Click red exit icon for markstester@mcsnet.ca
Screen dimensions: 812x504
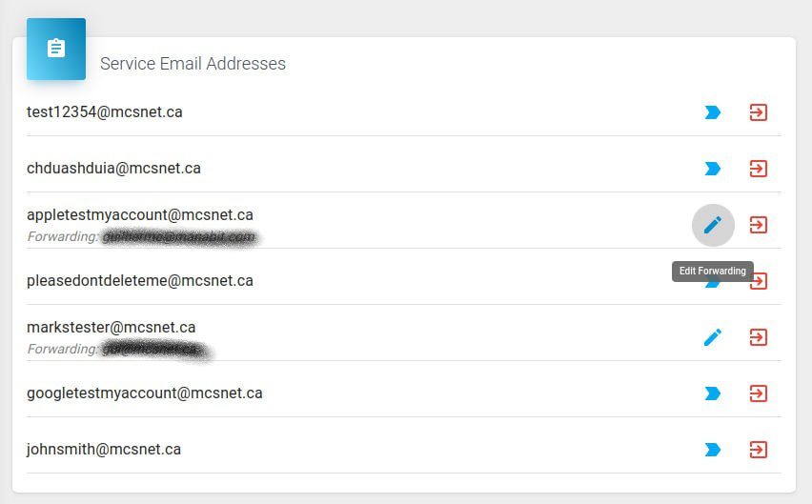coord(758,337)
